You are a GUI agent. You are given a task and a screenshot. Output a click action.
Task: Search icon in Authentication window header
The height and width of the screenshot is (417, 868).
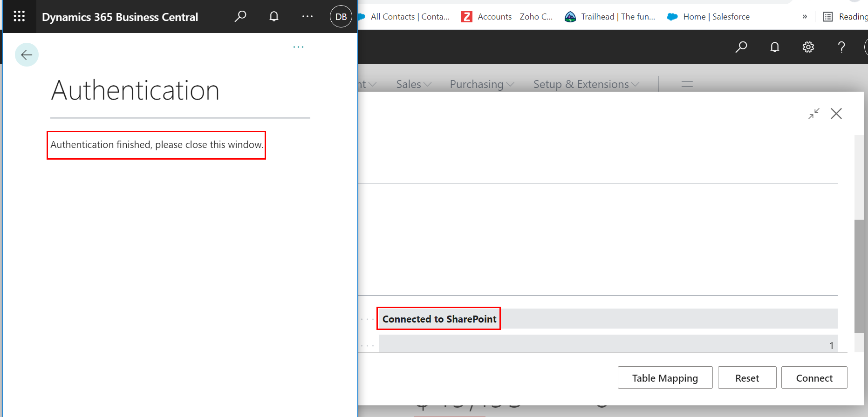pyautogui.click(x=240, y=16)
